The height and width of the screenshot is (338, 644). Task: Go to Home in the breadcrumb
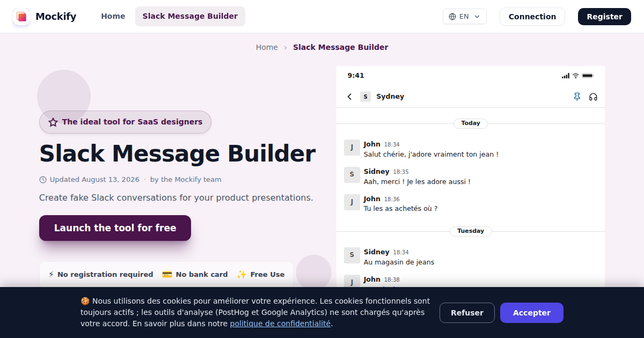click(267, 47)
